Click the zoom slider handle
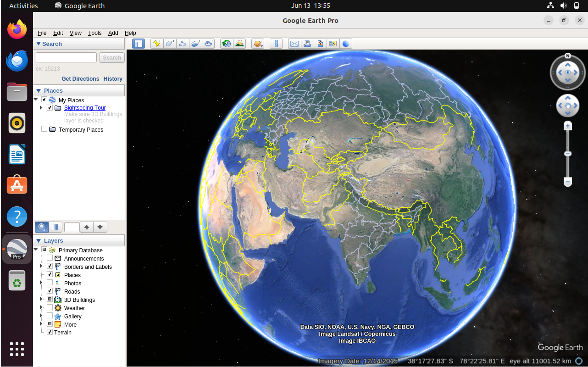The height and width of the screenshot is (367, 588). [x=568, y=154]
